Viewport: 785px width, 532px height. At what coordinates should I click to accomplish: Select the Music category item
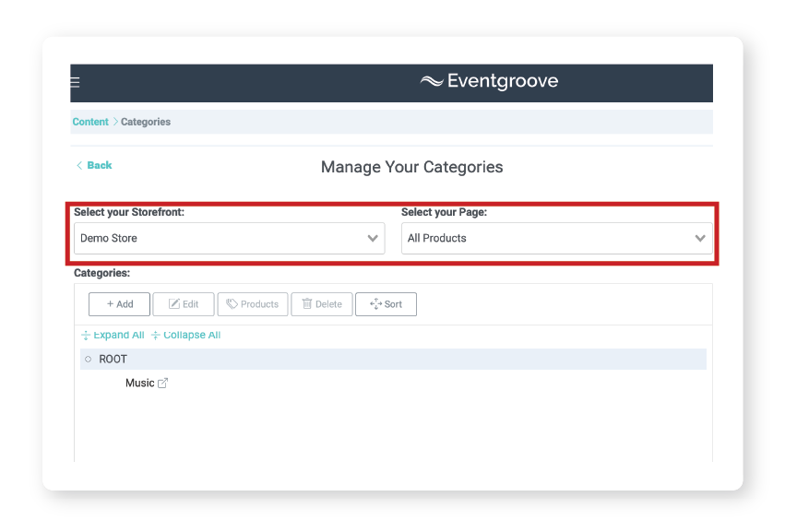[x=139, y=384]
